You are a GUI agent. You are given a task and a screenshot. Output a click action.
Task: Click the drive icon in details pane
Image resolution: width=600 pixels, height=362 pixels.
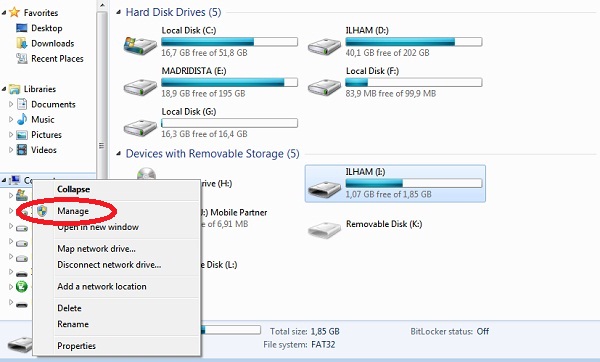20,344
